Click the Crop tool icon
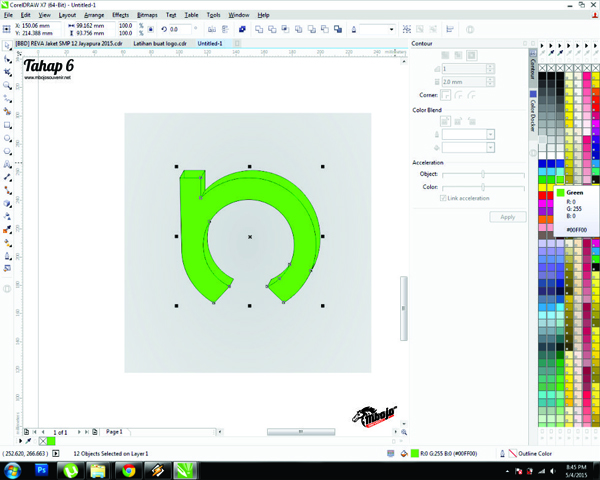The height and width of the screenshot is (480, 600). [x=8, y=73]
